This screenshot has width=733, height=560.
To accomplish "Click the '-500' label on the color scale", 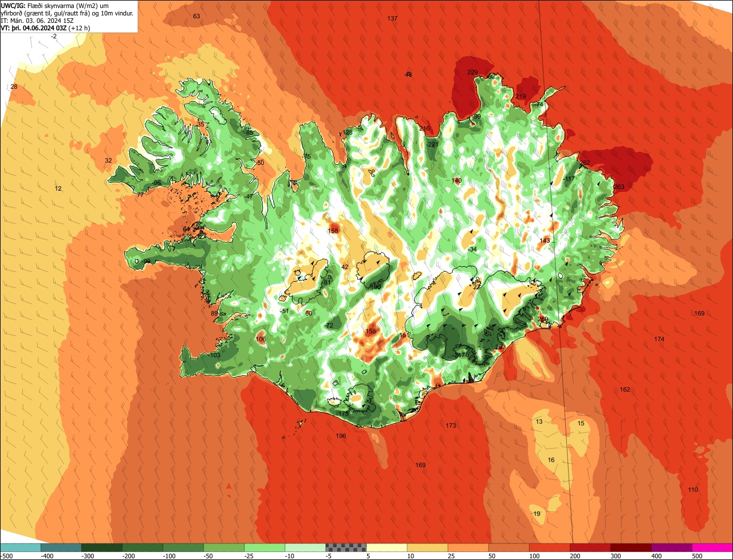I will 6,555.
